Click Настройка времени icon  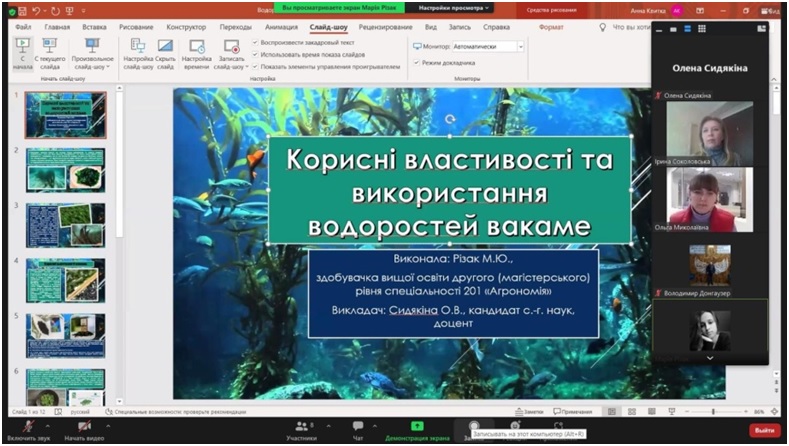pyautogui.click(x=196, y=46)
